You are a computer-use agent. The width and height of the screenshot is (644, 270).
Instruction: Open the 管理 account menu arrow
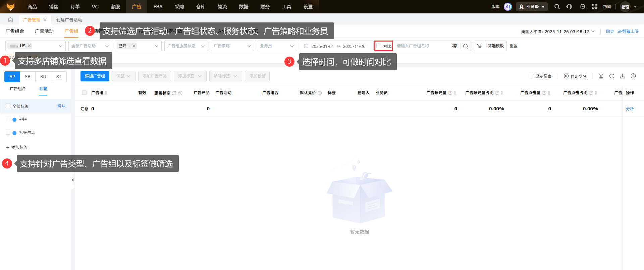[635, 7]
